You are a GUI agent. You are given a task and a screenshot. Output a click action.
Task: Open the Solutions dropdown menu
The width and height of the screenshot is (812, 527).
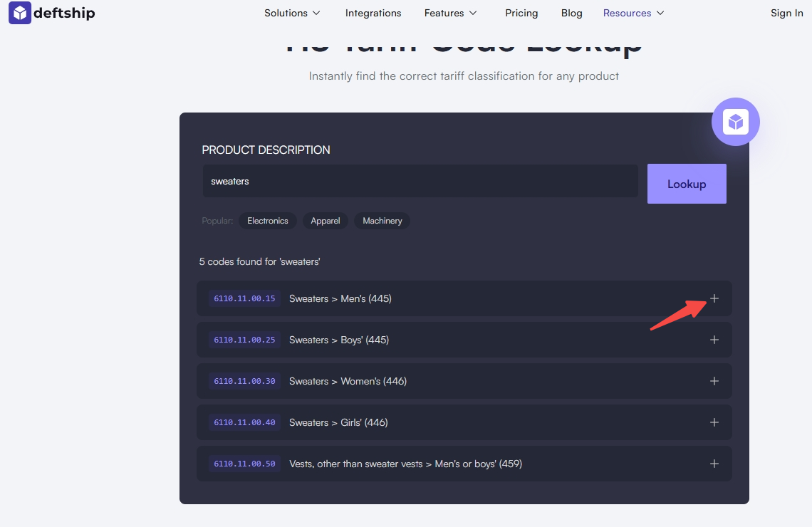pyautogui.click(x=292, y=13)
